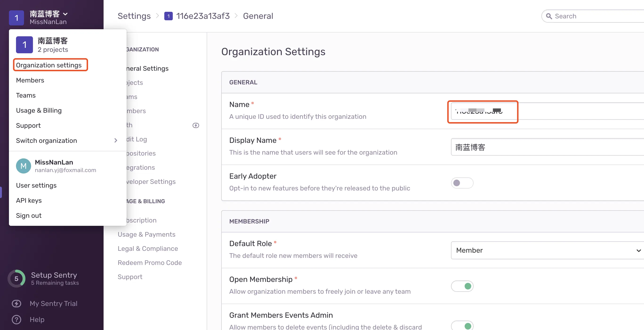This screenshot has width=644, height=330.
Task: Click the breadcrumb organization badge icon
Action: coord(168,16)
